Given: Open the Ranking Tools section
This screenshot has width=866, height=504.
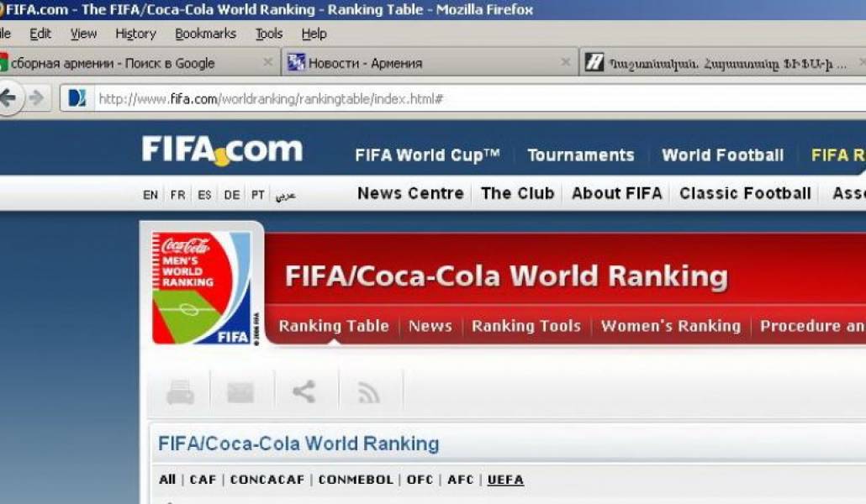Looking at the screenshot, I should coord(525,326).
